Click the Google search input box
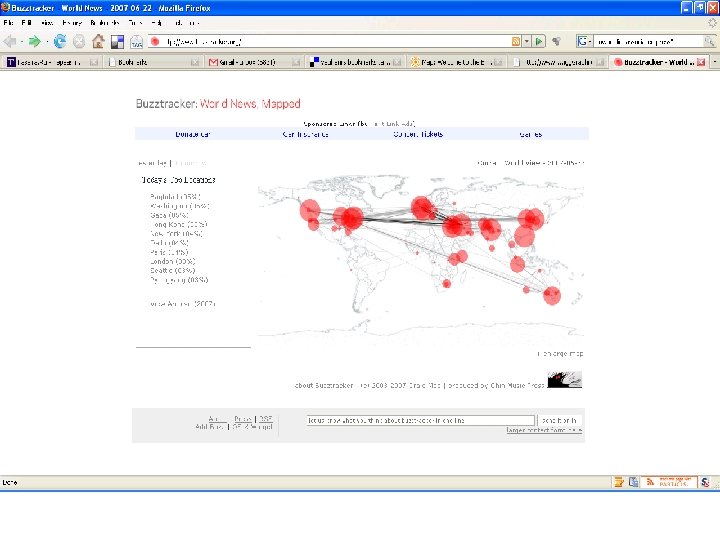720x540 pixels. [x=648, y=42]
